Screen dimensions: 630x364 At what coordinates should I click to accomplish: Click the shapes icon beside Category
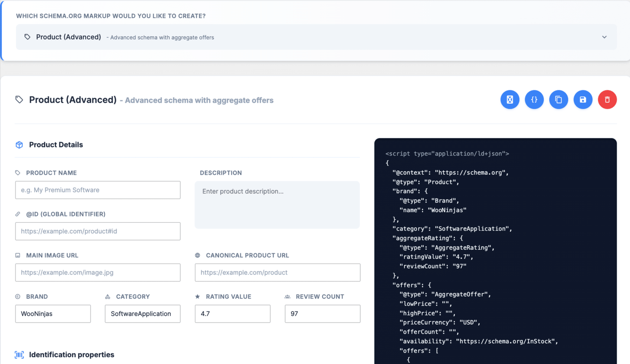pos(107,297)
